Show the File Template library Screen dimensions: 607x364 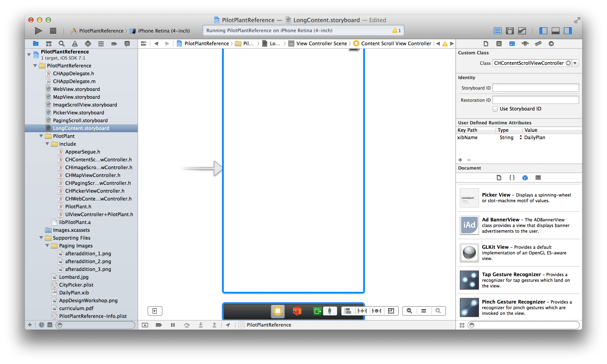coord(499,178)
